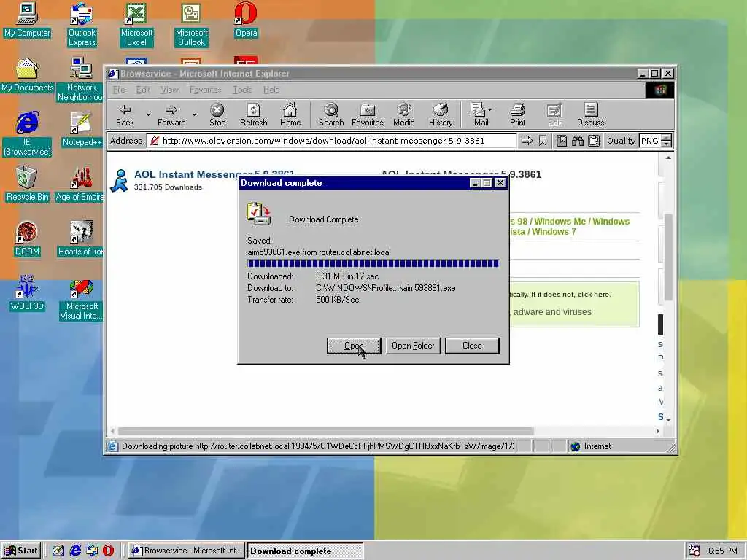
Task: Open the File menu
Action: click(119, 90)
